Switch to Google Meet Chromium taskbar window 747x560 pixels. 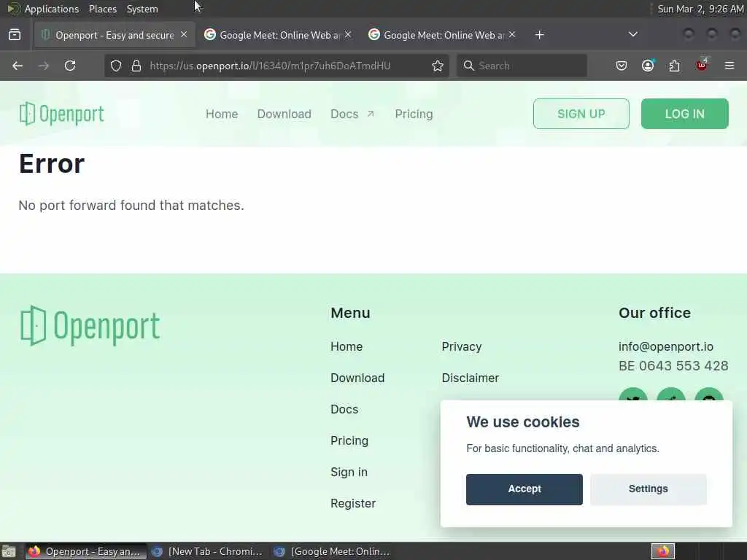pyautogui.click(x=333, y=551)
